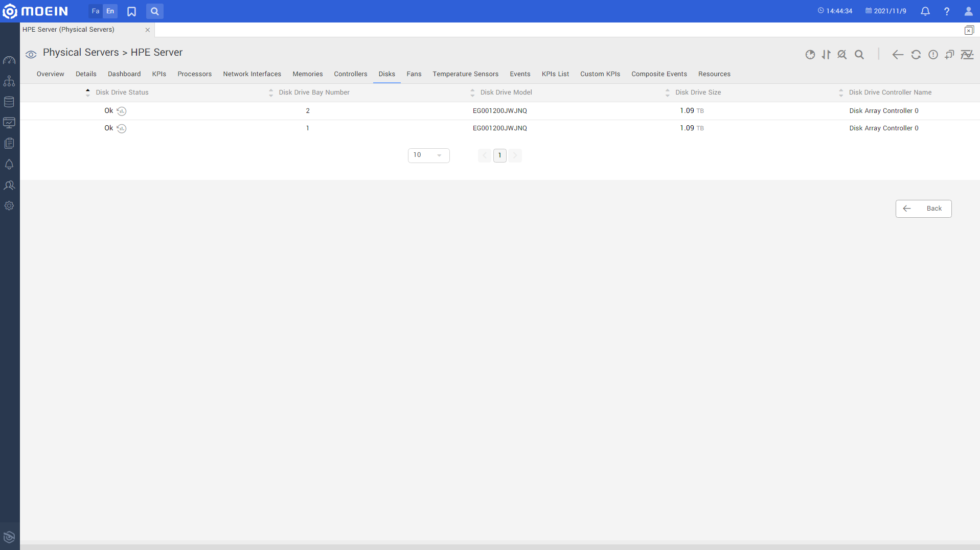Viewport: 980px width, 550px height.
Task: Open status history icon for bay 1 row
Action: click(122, 128)
